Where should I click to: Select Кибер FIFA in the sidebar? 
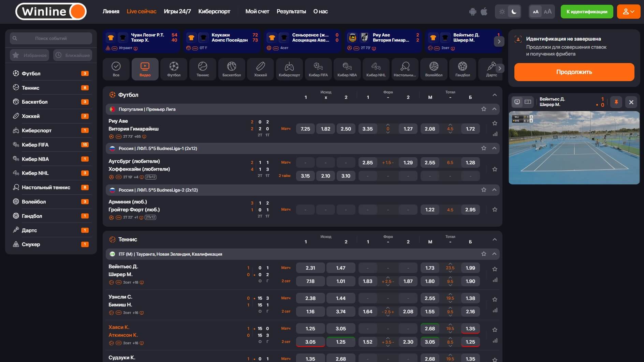(x=51, y=145)
